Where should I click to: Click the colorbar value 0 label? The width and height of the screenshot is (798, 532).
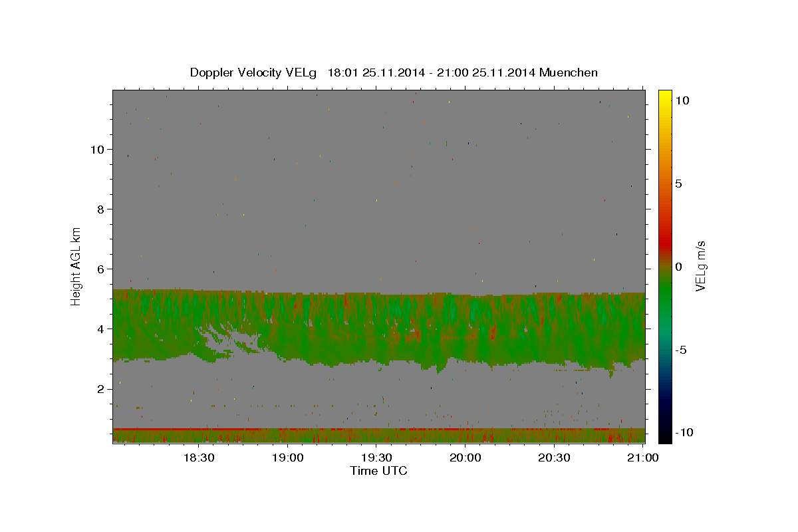[x=678, y=267]
